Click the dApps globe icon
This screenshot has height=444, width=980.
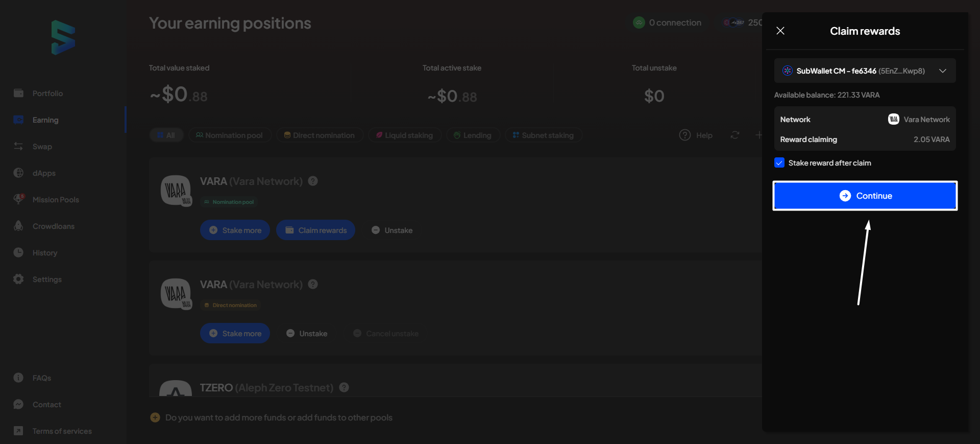coord(18,173)
